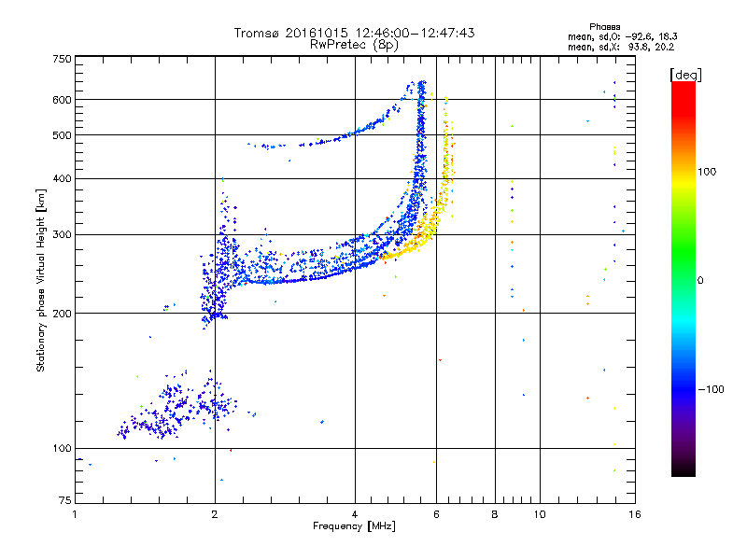Click the x-axis tick label '6'
Viewport: 747px width, 560px height.
coord(436,514)
